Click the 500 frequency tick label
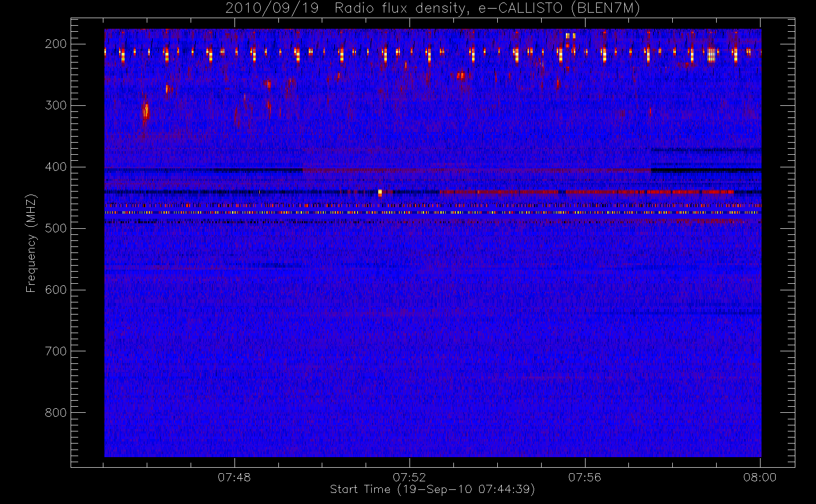816x504 pixels. click(x=56, y=228)
